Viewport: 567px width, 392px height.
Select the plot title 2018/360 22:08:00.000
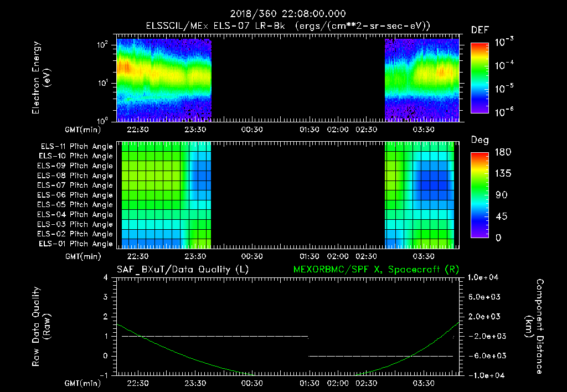(288, 14)
